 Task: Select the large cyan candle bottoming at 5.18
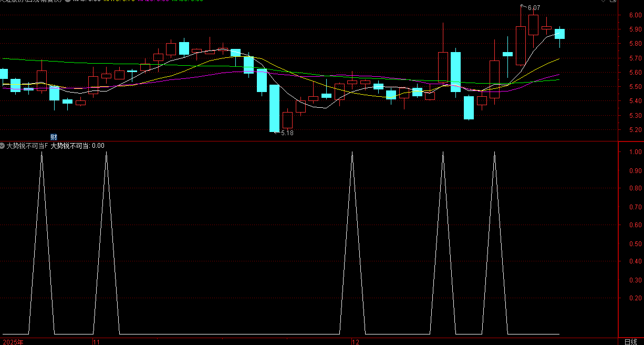(274, 108)
